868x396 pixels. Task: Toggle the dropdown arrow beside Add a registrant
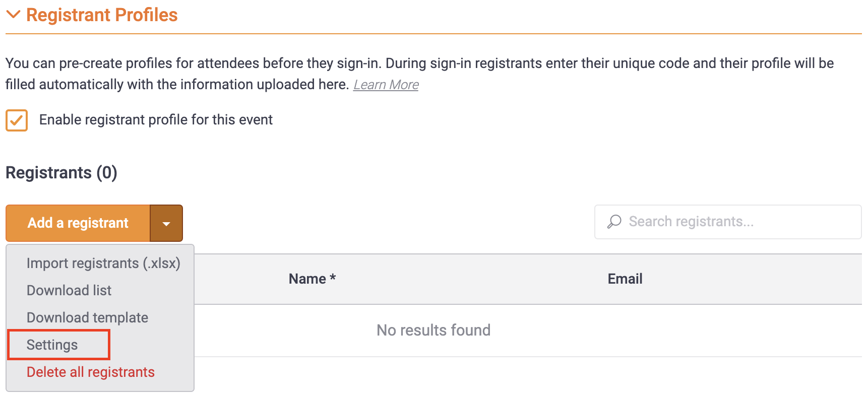click(166, 223)
